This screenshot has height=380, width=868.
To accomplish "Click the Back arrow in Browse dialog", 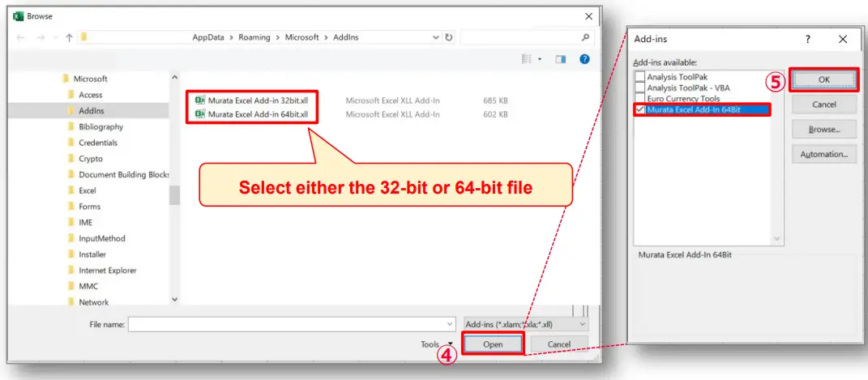I will tap(21, 37).
